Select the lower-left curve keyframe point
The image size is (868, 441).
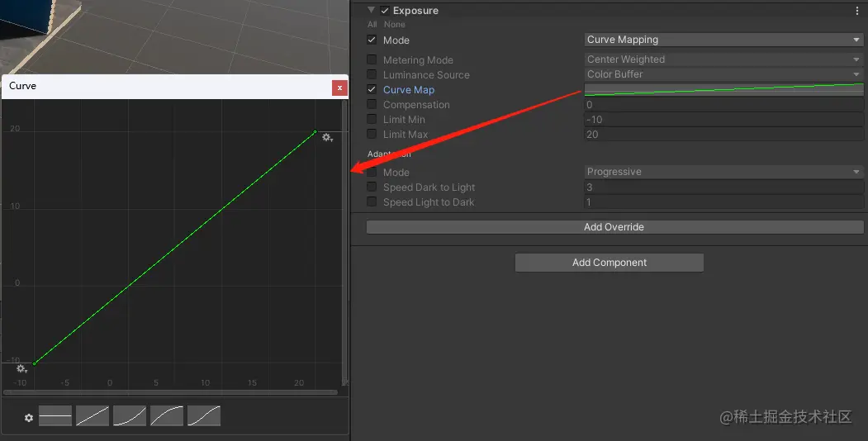(x=35, y=363)
